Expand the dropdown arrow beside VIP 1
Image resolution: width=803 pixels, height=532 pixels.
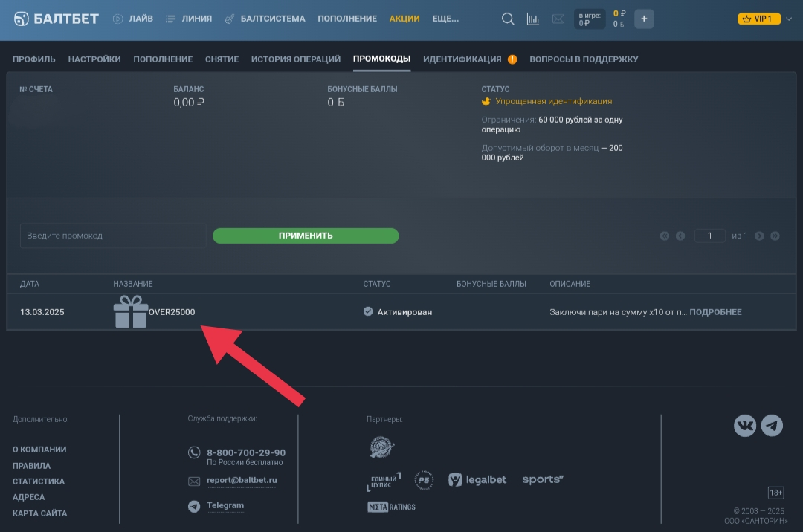pos(789,19)
